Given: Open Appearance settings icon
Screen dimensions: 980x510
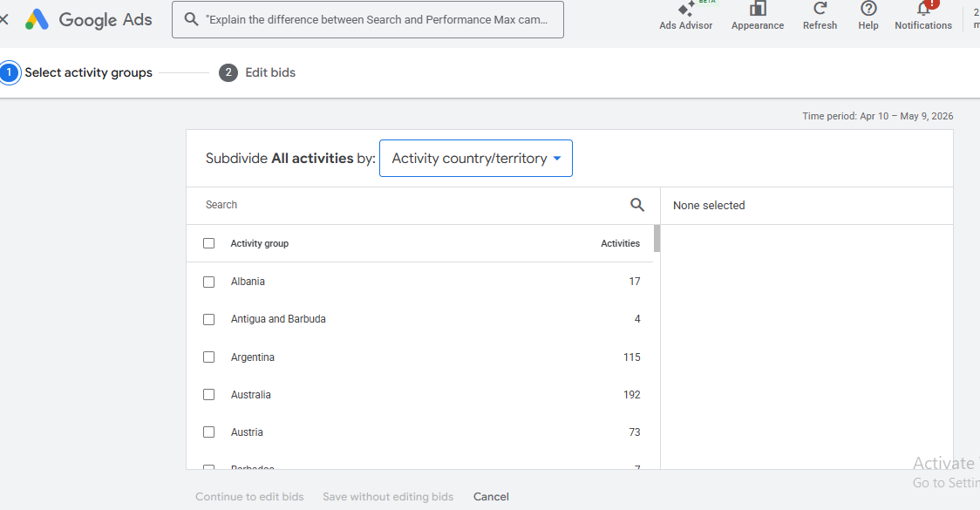Looking at the screenshot, I should 758,8.
